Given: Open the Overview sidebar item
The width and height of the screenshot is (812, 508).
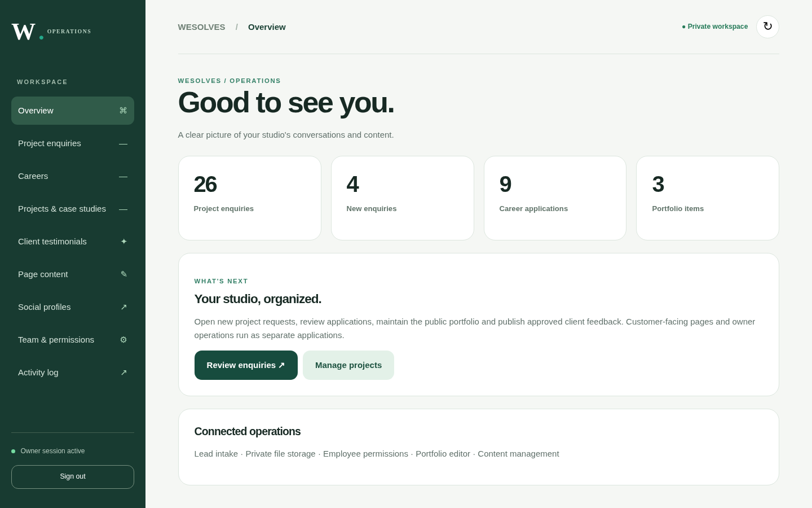Looking at the screenshot, I should [73, 111].
